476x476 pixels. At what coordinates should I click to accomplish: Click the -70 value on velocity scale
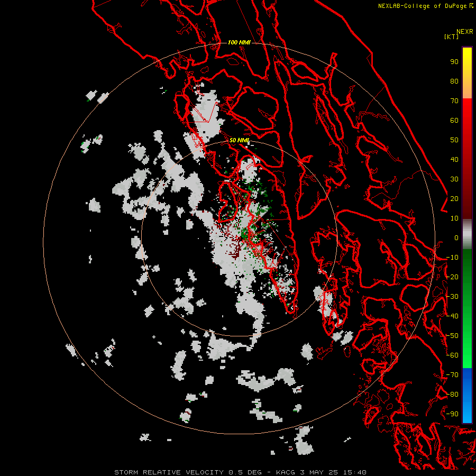(452, 375)
